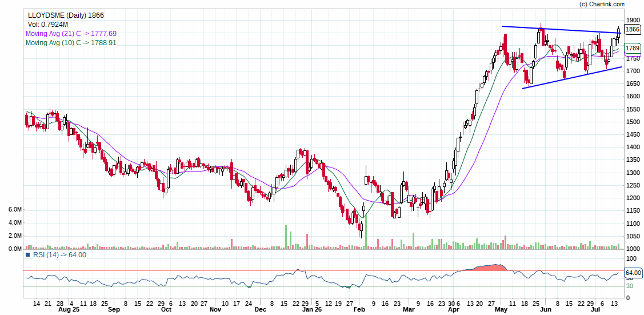Click the green RSI 30 level label
This screenshot has width=644, height=315.
(629, 286)
